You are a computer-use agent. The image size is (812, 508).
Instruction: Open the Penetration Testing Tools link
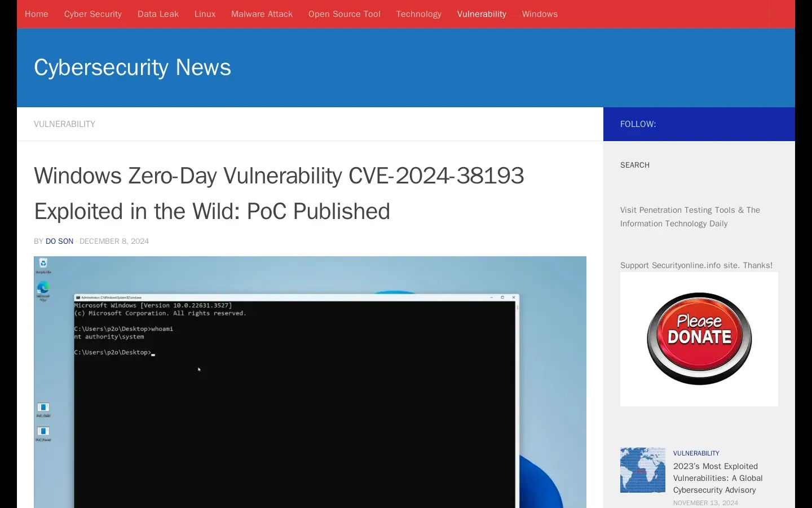(678, 210)
